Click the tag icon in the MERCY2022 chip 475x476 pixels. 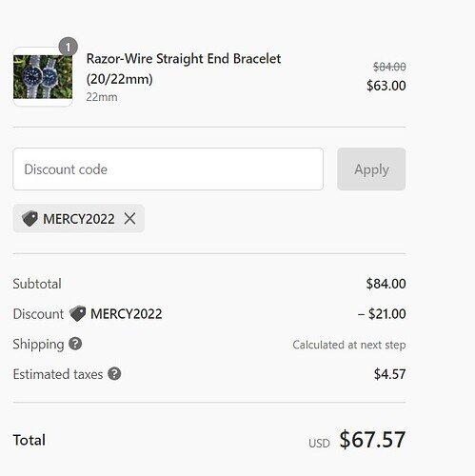pos(30,219)
